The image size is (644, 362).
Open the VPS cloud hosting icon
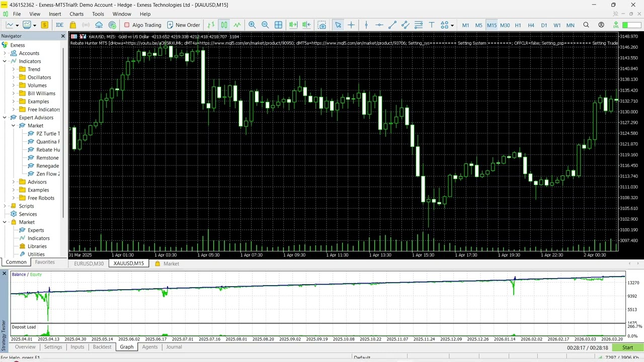(99, 25)
